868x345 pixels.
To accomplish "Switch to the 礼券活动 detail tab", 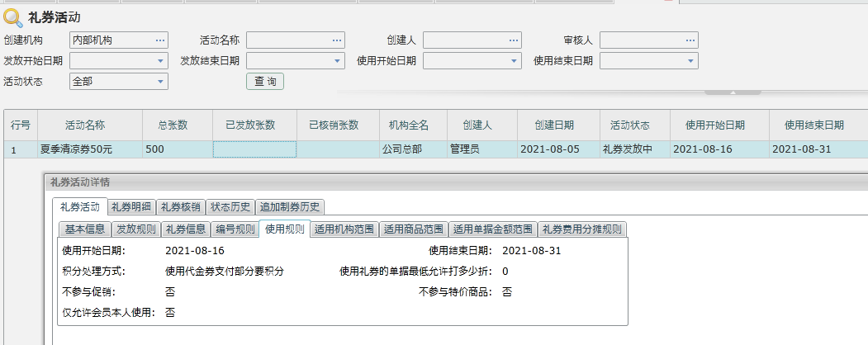I will [80, 207].
